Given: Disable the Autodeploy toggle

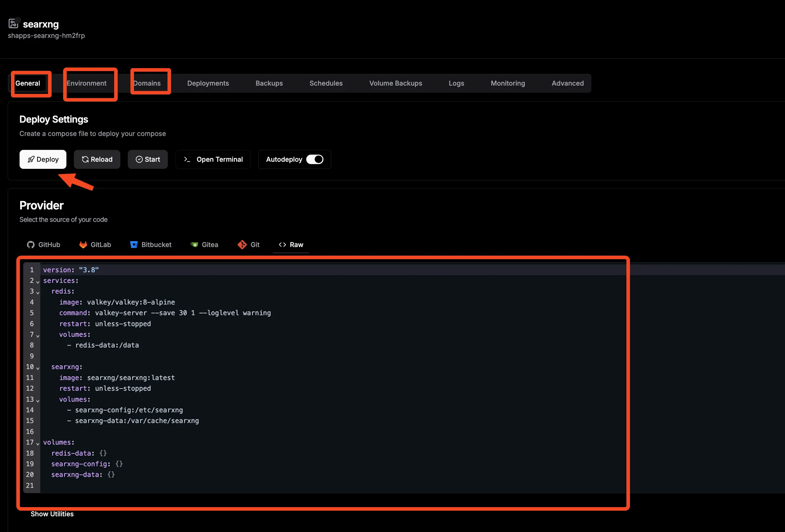Looking at the screenshot, I should (315, 159).
